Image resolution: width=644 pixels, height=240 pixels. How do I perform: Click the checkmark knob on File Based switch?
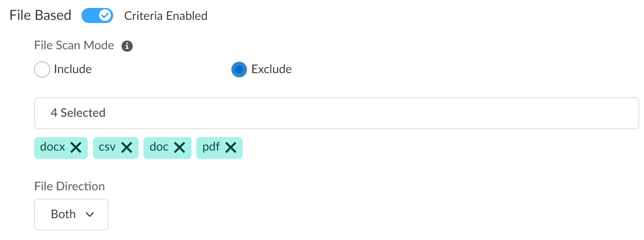click(x=105, y=15)
